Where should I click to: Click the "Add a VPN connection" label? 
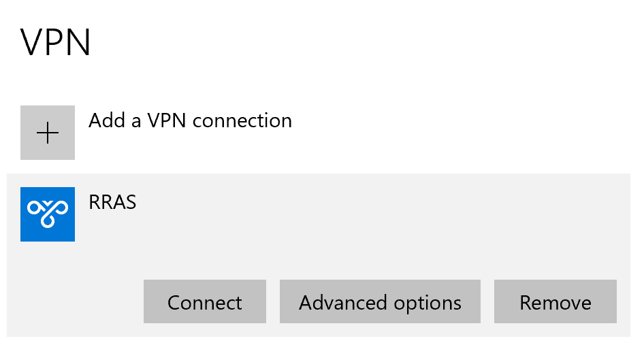pos(190,121)
